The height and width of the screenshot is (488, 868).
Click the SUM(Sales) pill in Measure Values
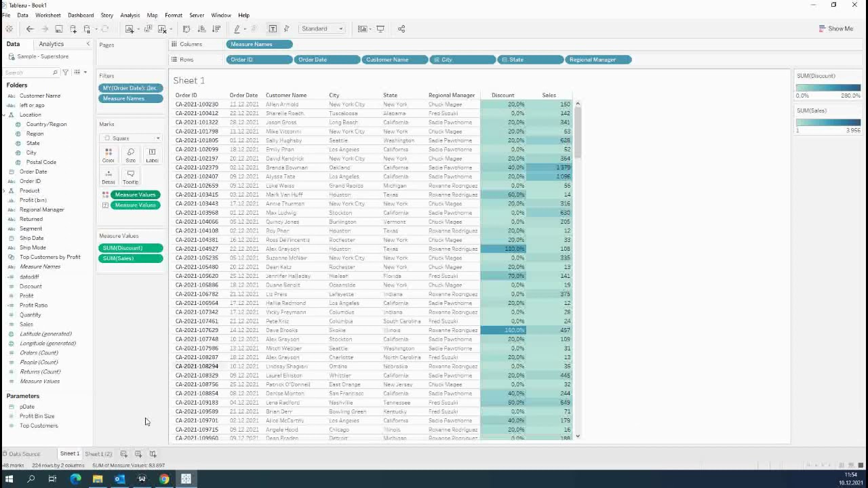pyautogui.click(x=132, y=258)
